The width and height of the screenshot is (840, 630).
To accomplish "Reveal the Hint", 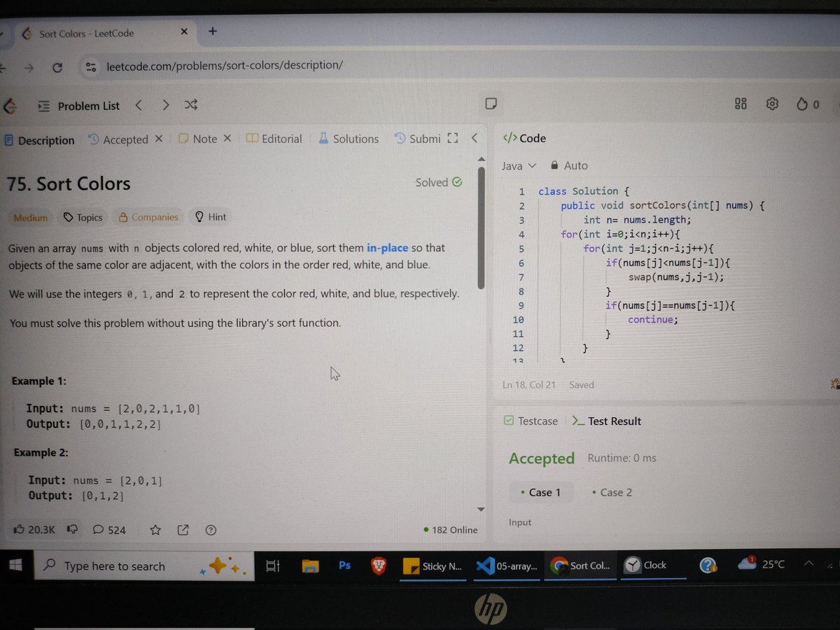I will click(x=211, y=217).
